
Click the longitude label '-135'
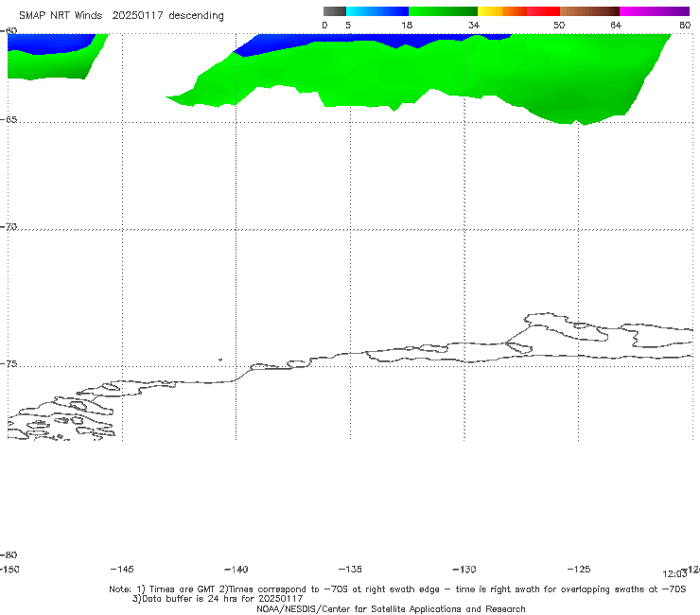coord(350,570)
